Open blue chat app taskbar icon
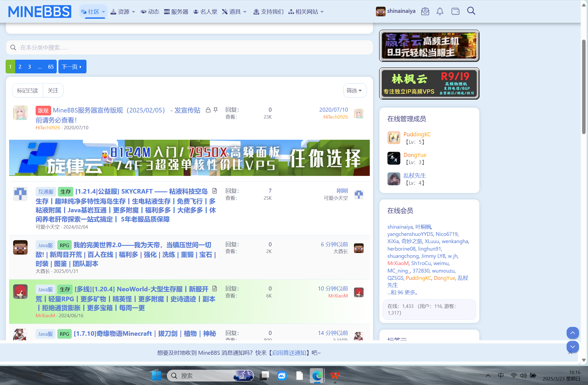 pyautogui.click(x=282, y=376)
